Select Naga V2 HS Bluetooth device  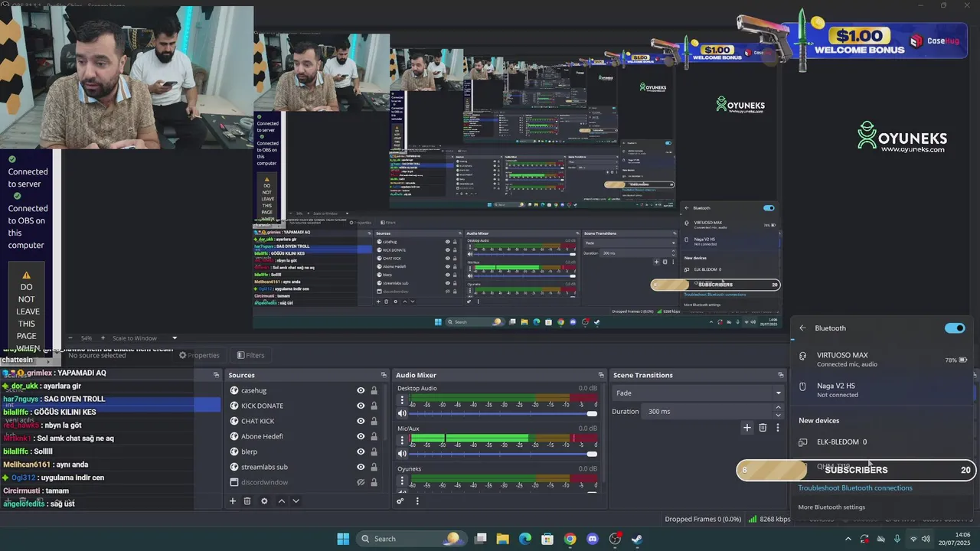tap(882, 390)
